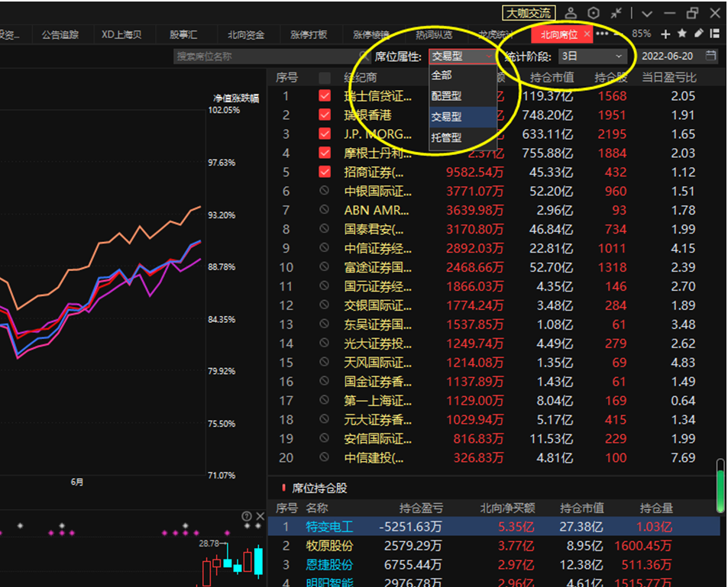This screenshot has height=587, width=728.
Task: Open the 特变电工 stock link
Action: pyautogui.click(x=330, y=527)
